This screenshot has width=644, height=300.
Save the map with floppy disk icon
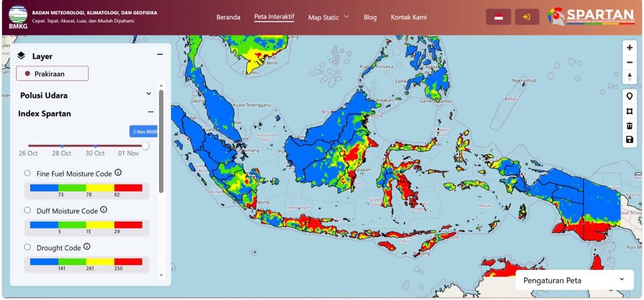coord(630,140)
